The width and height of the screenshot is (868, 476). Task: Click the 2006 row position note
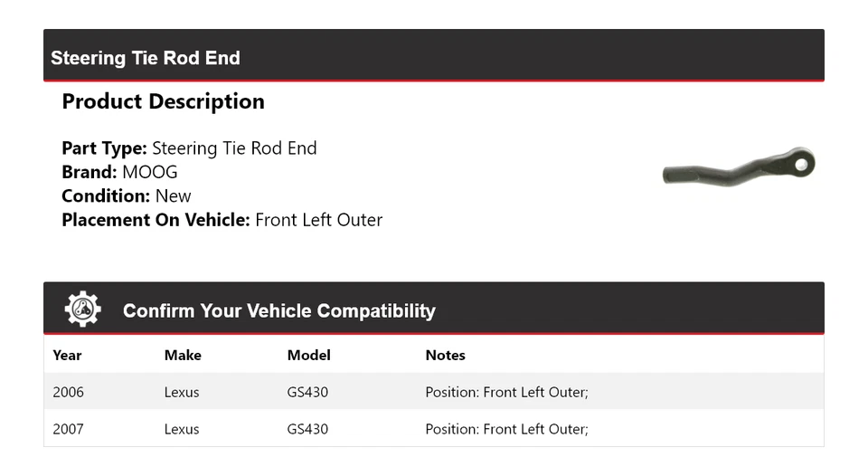tap(506, 392)
